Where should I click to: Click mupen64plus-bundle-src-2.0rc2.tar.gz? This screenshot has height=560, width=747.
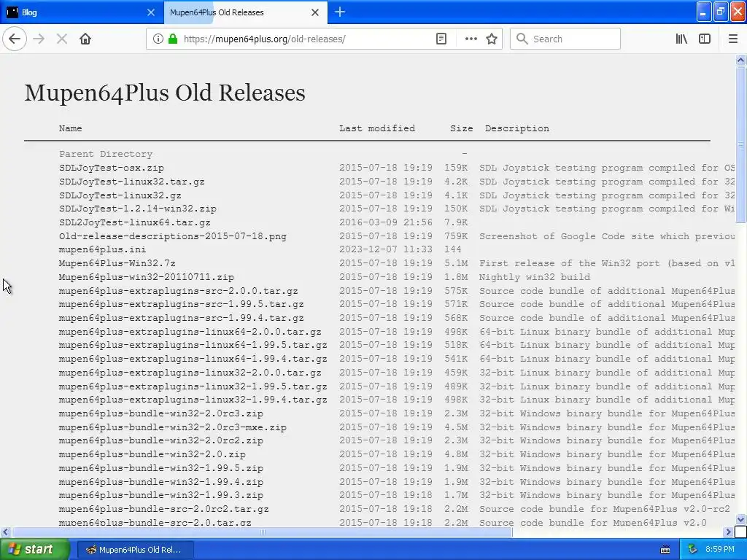pos(164,510)
